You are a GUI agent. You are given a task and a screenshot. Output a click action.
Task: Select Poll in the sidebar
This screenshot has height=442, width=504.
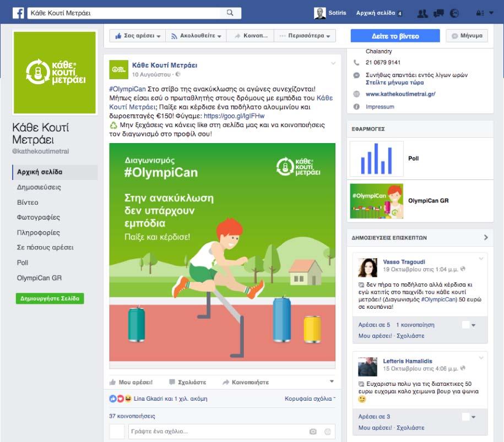click(23, 263)
